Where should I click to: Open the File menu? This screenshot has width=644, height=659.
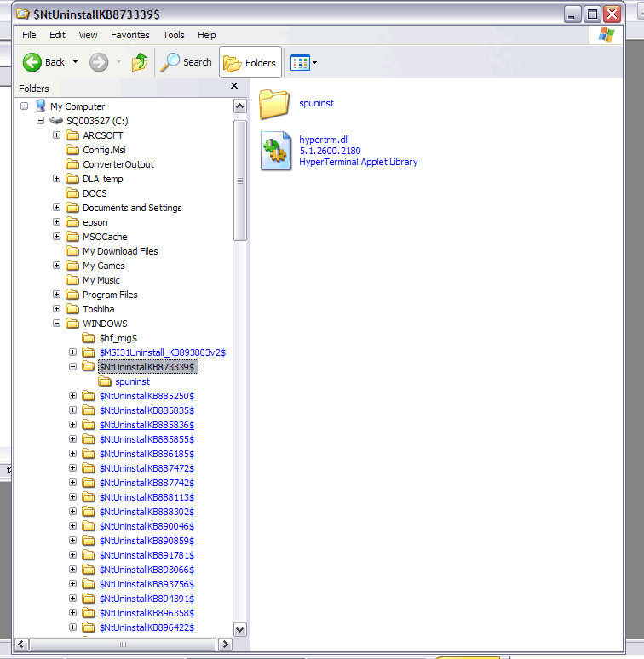[29, 35]
